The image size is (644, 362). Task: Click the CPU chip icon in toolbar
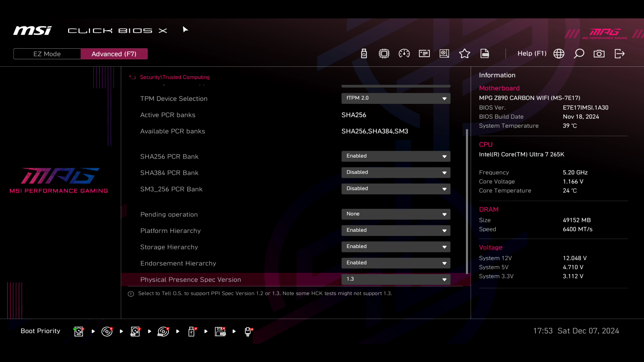click(384, 54)
